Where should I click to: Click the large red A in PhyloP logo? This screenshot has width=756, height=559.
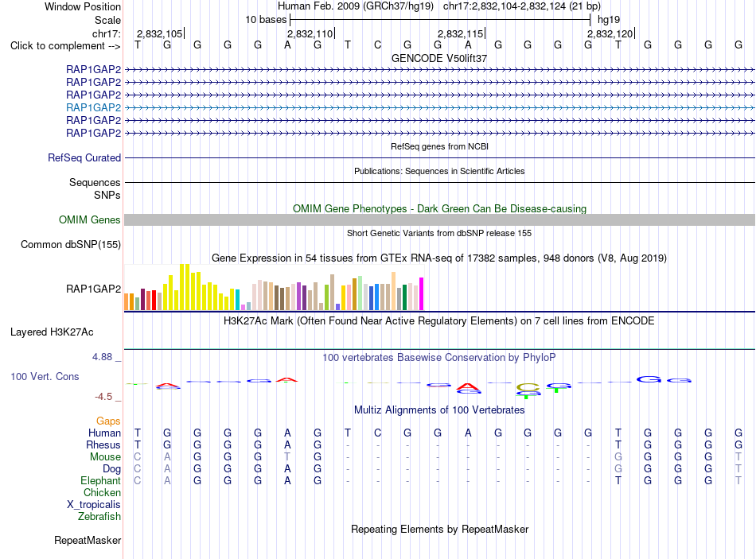(468, 386)
